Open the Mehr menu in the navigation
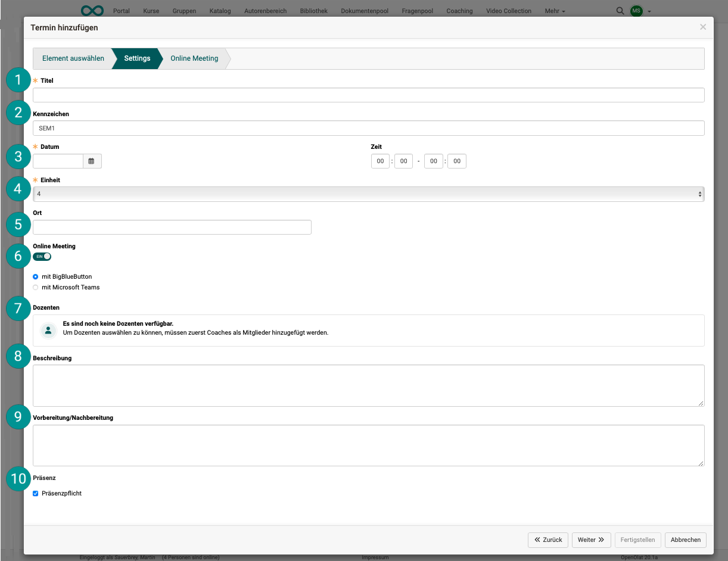The image size is (728, 561). coord(554,10)
